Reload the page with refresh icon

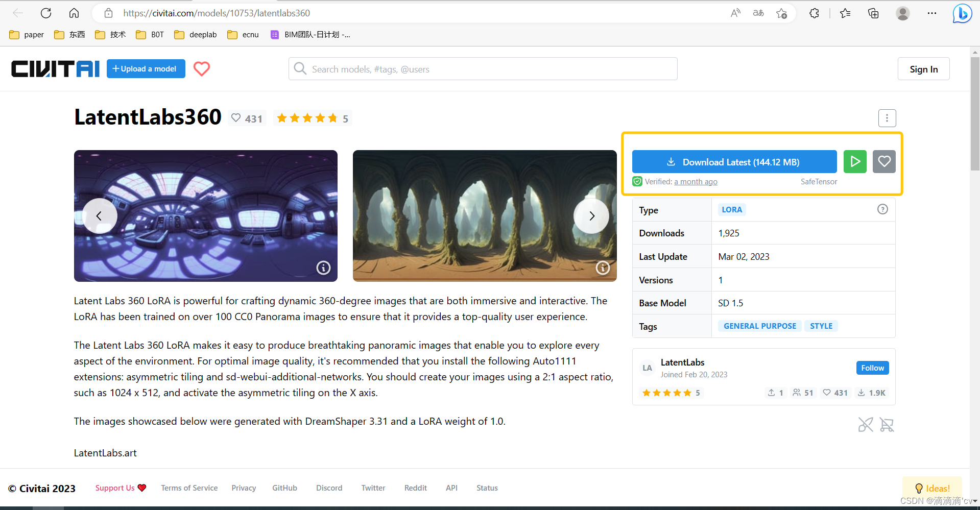46,13
